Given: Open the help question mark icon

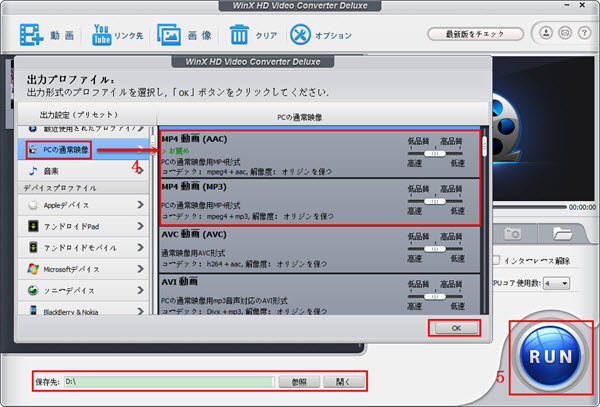Looking at the screenshot, I should 584,33.
